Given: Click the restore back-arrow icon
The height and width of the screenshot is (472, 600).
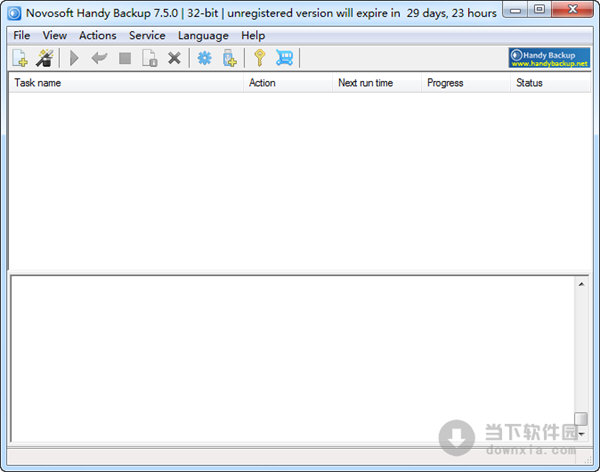Looking at the screenshot, I should [x=99, y=58].
